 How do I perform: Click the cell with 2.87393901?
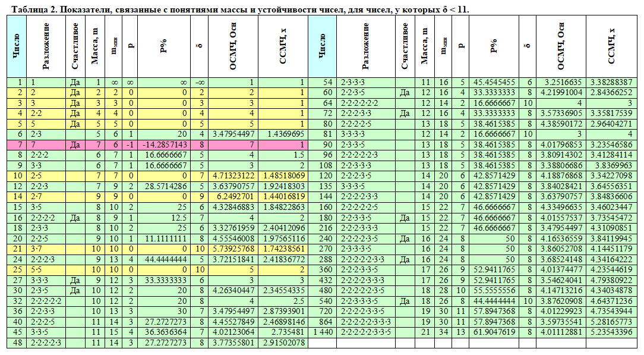point(283,312)
